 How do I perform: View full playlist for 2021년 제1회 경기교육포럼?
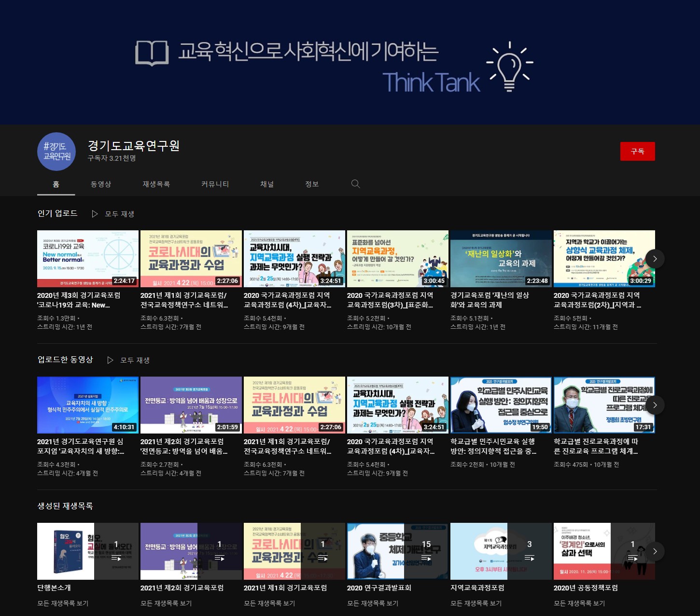click(270, 603)
